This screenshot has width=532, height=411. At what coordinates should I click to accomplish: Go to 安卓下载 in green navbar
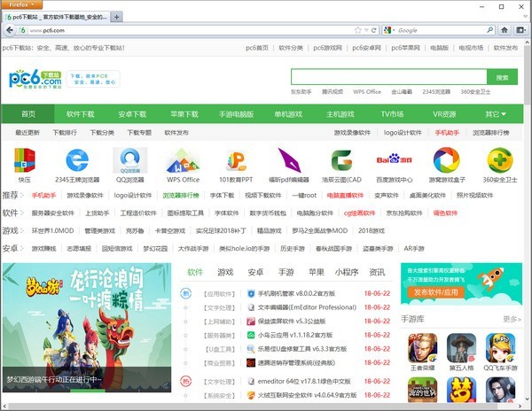pyautogui.click(x=132, y=114)
